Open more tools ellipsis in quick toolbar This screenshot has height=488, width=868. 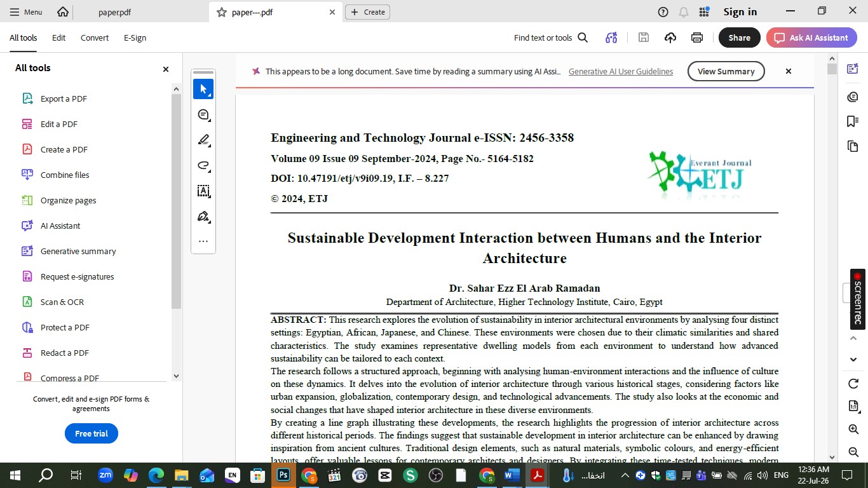(203, 241)
